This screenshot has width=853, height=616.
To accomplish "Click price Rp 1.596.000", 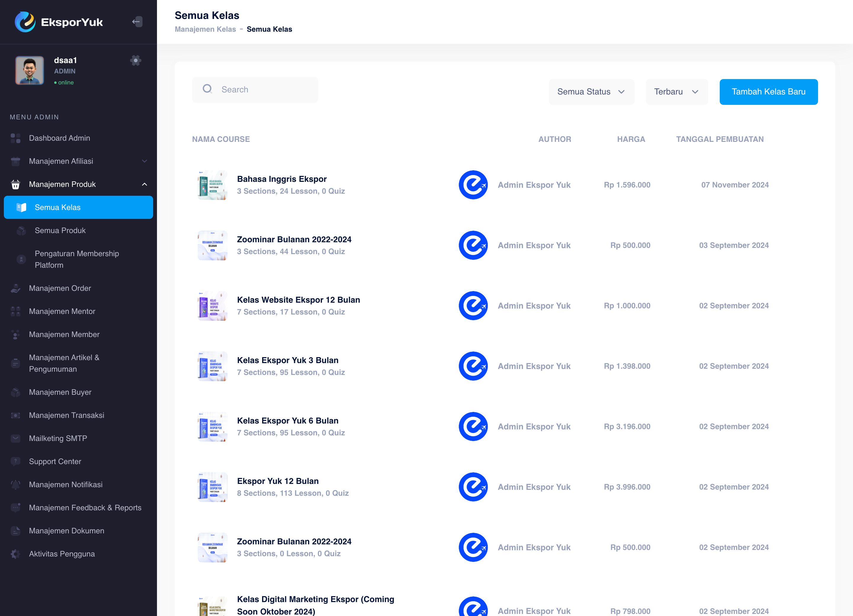I will click(x=627, y=185).
